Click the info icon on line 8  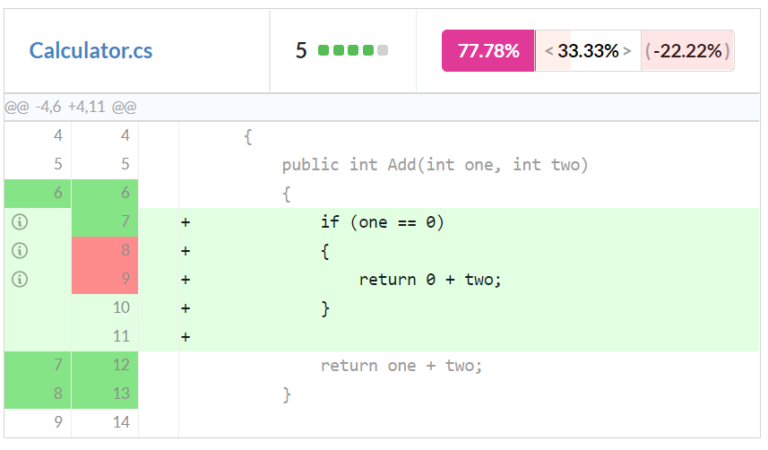(18, 251)
